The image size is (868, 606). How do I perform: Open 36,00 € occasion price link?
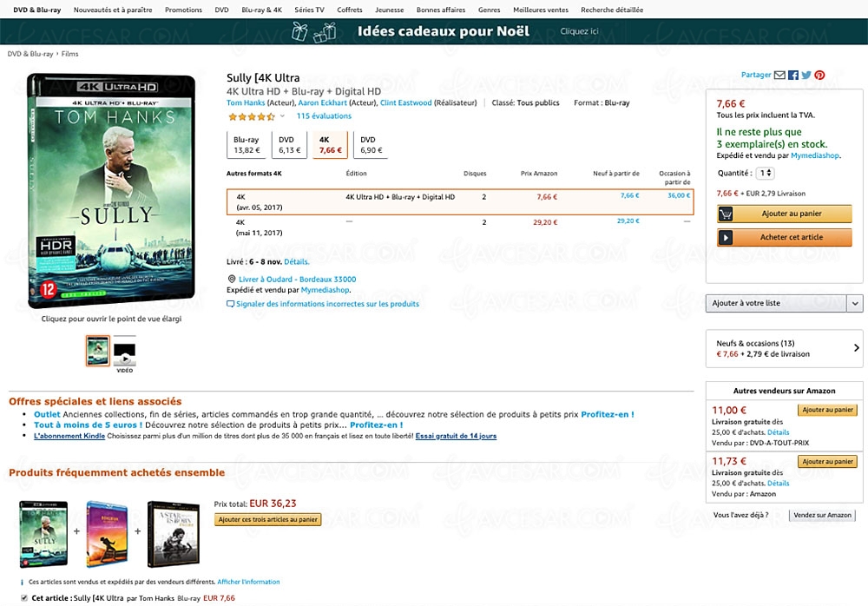pos(679,195)
